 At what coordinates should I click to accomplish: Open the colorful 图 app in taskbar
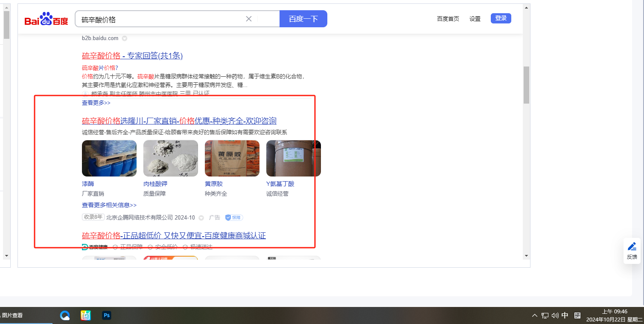(86, 315)
